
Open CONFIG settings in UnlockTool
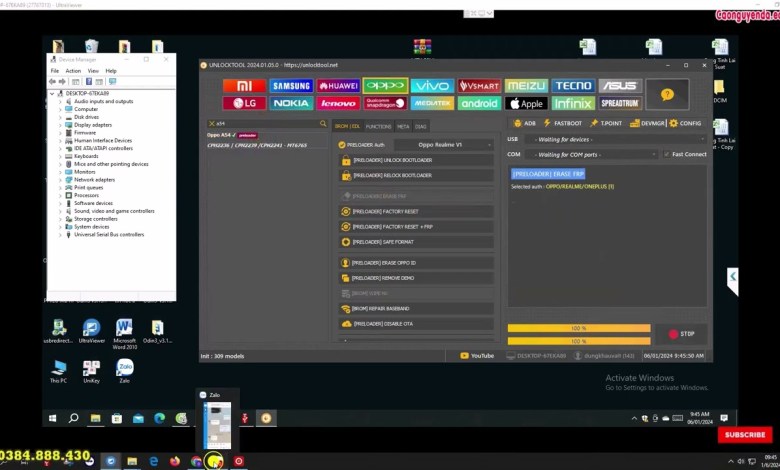(x=685, y=123)
